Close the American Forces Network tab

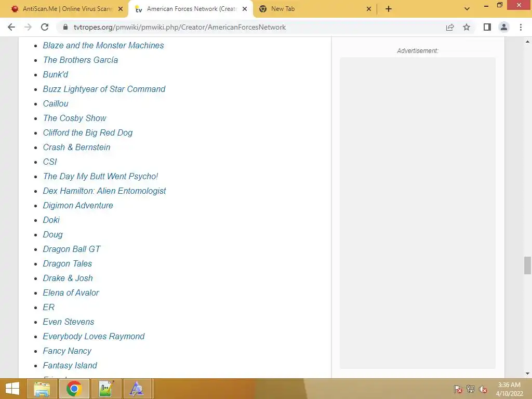pos(245,9)
